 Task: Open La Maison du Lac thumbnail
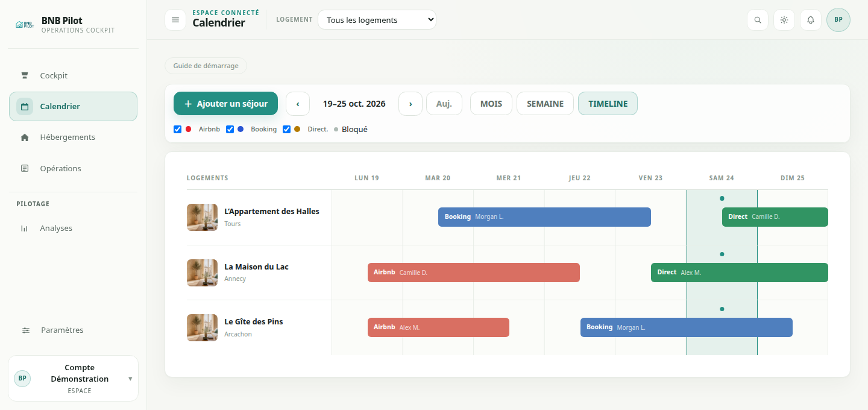(x=202, y=273)
